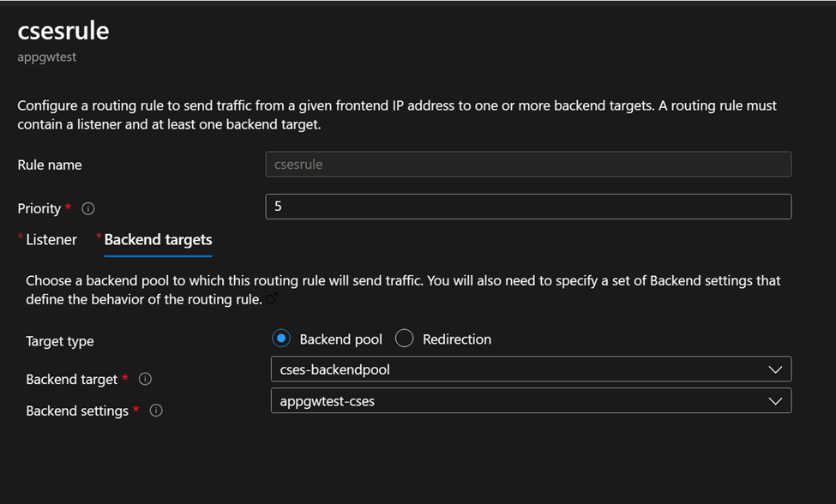The height and width of the screenshot is (504, 836).
Task: Click the chevron arrow on the Backend target field
Action: 775,369
